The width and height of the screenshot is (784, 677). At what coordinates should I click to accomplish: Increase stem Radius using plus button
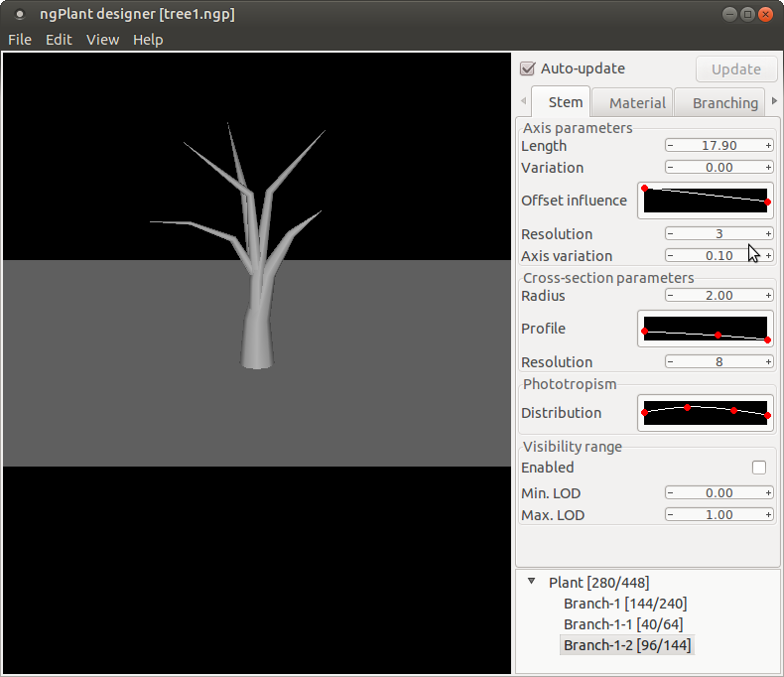coord(768,296)
